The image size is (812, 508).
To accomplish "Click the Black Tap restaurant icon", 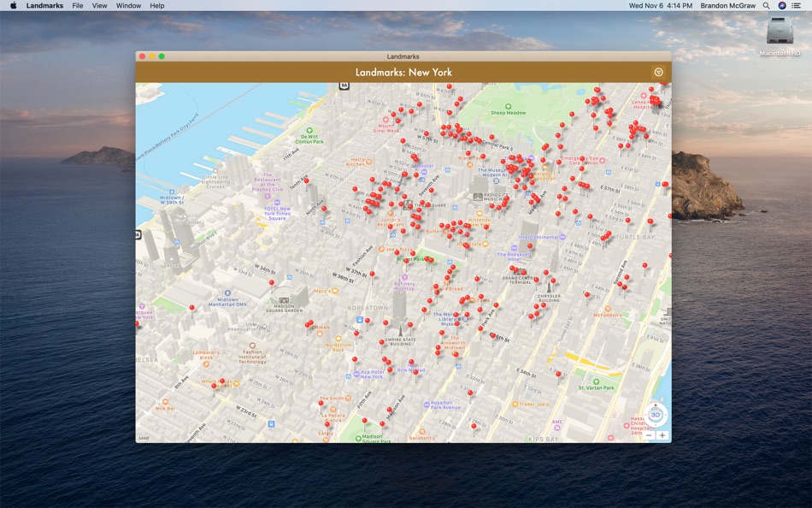I will click(470, 164).
